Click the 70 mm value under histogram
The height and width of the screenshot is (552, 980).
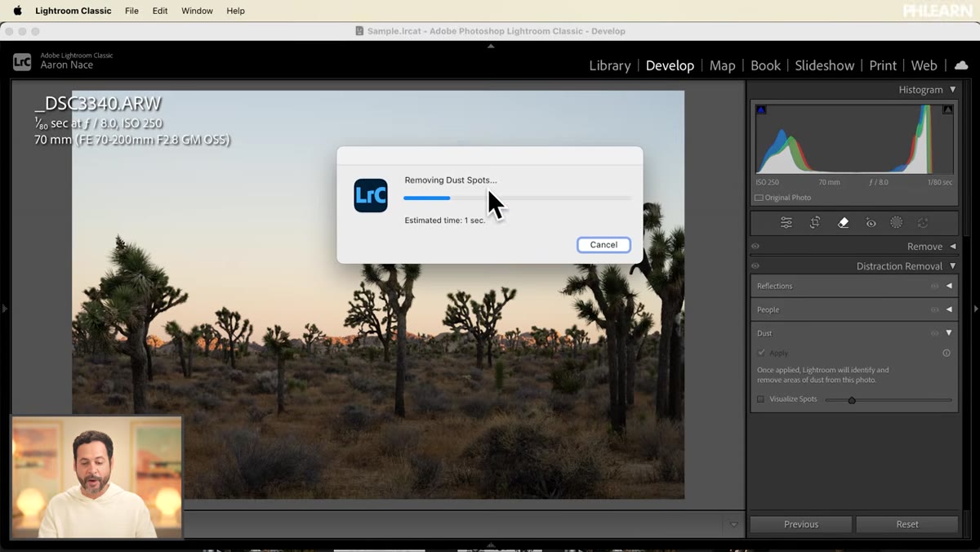tap(829, 182)
